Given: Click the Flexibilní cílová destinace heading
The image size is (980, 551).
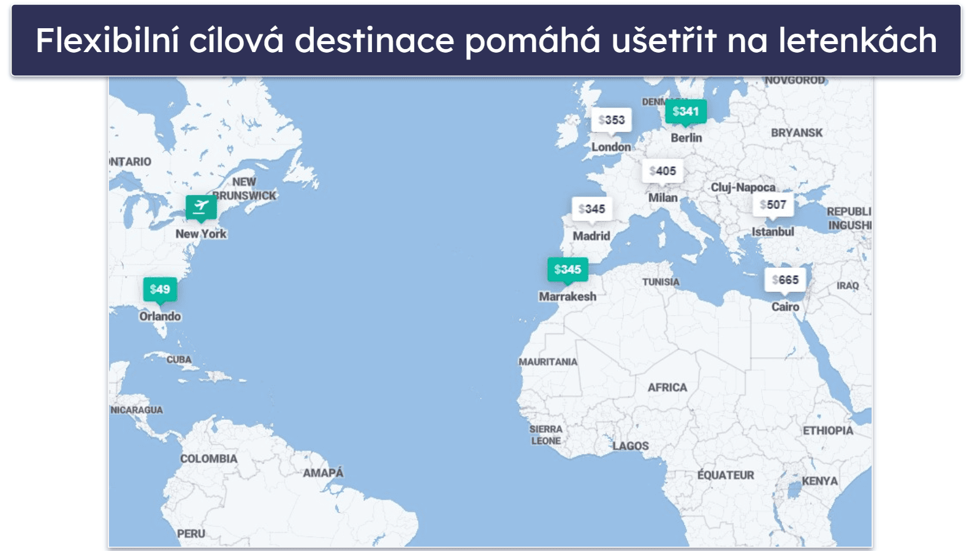Looking at the screenshot, I should tap(486, 40).
